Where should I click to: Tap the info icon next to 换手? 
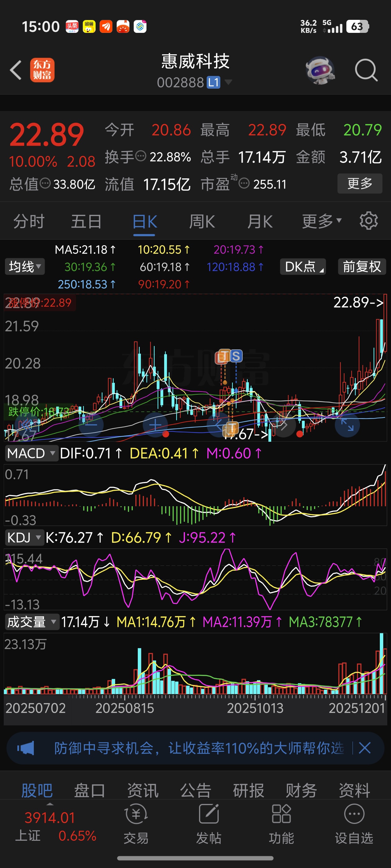coord(141,156)
